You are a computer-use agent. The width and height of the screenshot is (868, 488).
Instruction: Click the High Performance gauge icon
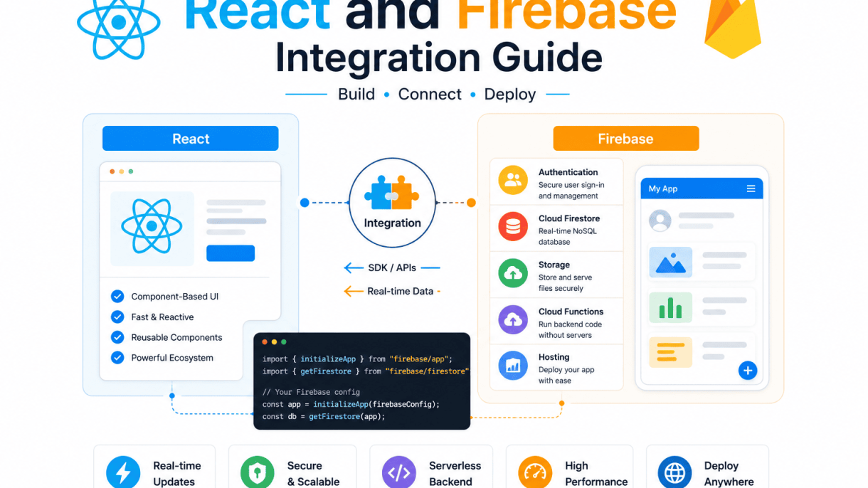535,473
